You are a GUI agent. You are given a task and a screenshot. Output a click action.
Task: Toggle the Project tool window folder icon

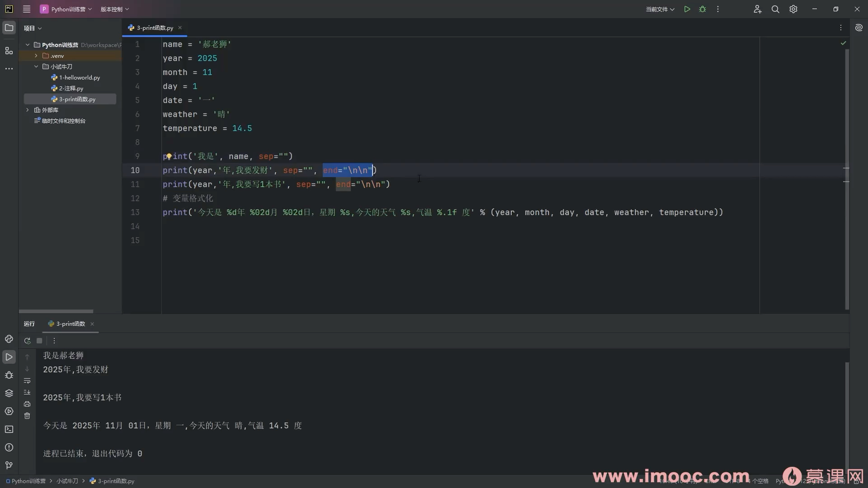pyautogui.click(x=9, y=28)
